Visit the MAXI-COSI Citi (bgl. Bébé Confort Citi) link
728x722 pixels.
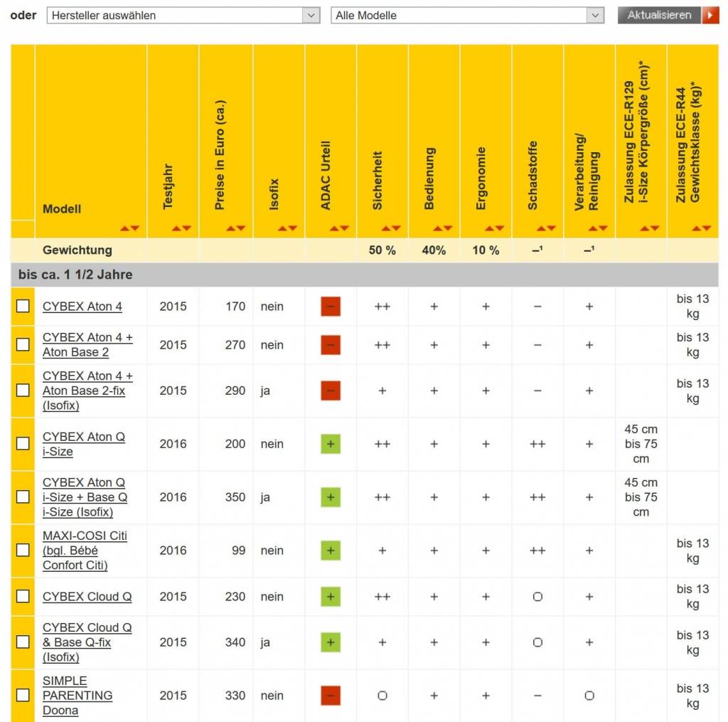pos(85,551)
